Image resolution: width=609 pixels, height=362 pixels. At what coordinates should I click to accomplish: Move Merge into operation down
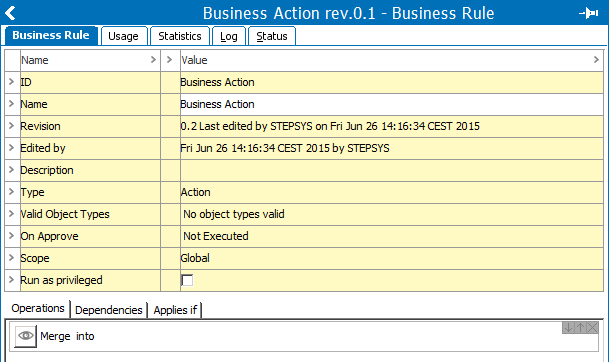(x=568, y=328)
